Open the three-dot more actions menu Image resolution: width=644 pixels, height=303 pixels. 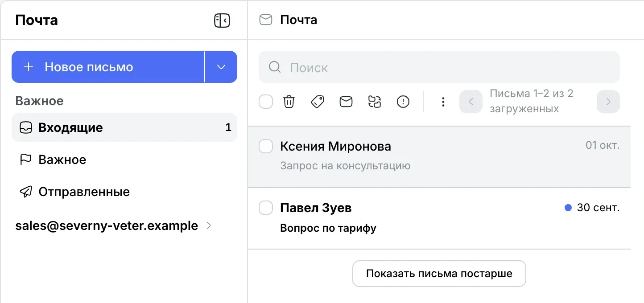[443, 102]
